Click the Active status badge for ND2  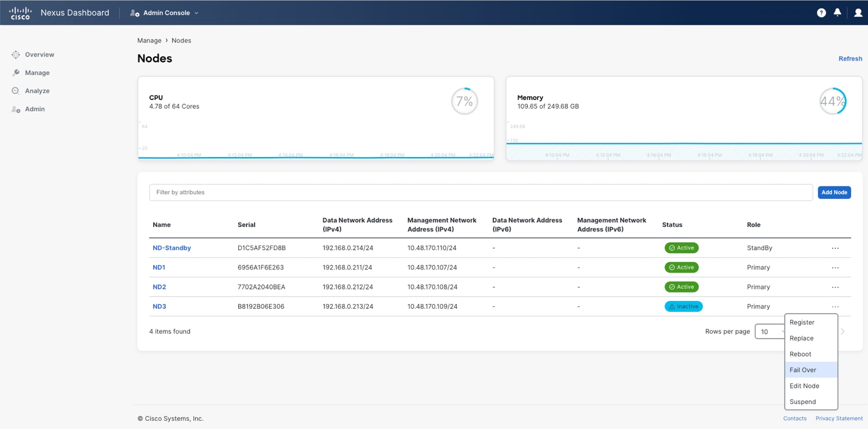click(682, 287)
